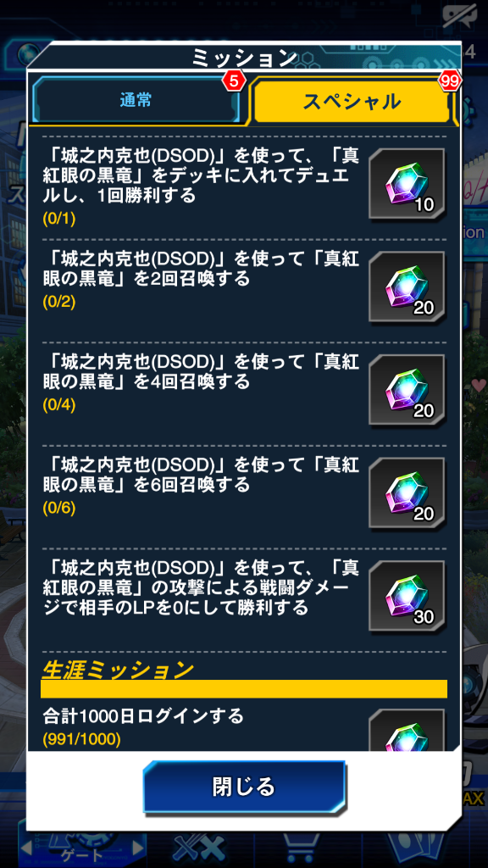
Task: Tap the gem reward for 2回召喚 mission
Action: point(408,287)
